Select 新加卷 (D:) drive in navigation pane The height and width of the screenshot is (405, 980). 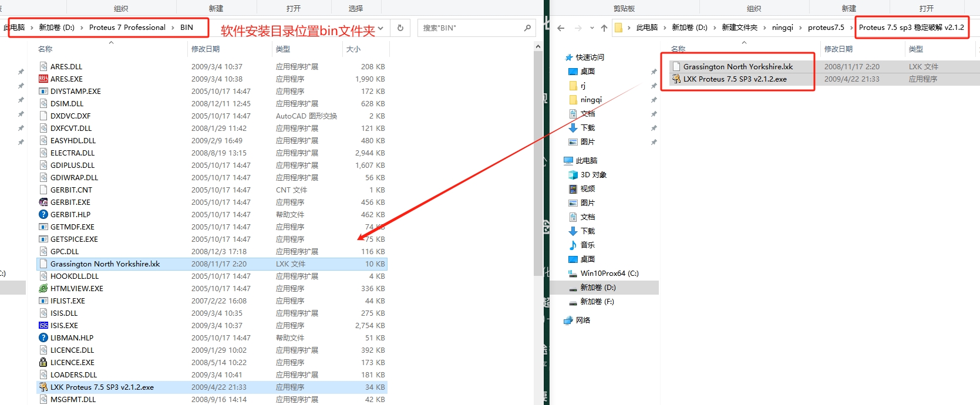point(598,287)
